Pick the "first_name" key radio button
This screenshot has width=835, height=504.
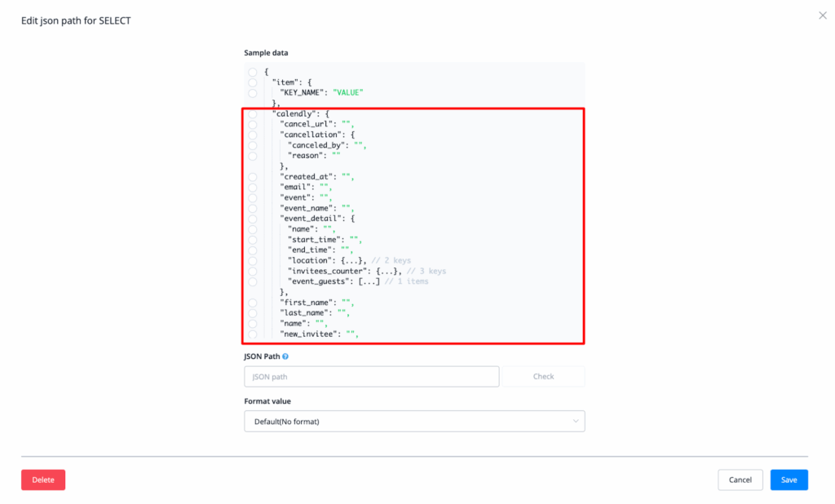[x=253, y=303]
